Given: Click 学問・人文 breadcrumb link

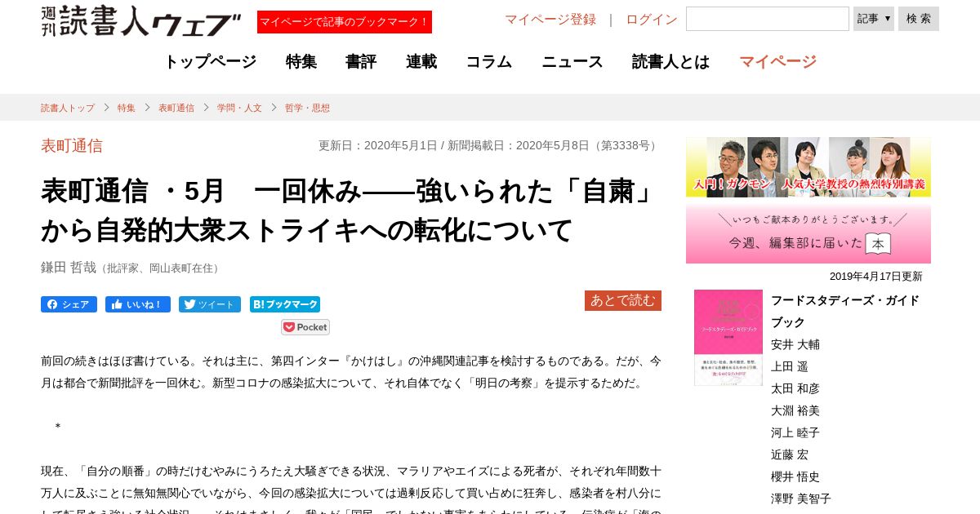Looking at the screenshot, I should click(239, 108).
